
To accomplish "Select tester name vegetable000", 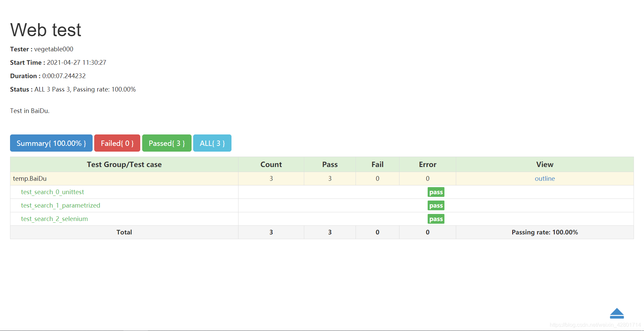I will point(54,49).
